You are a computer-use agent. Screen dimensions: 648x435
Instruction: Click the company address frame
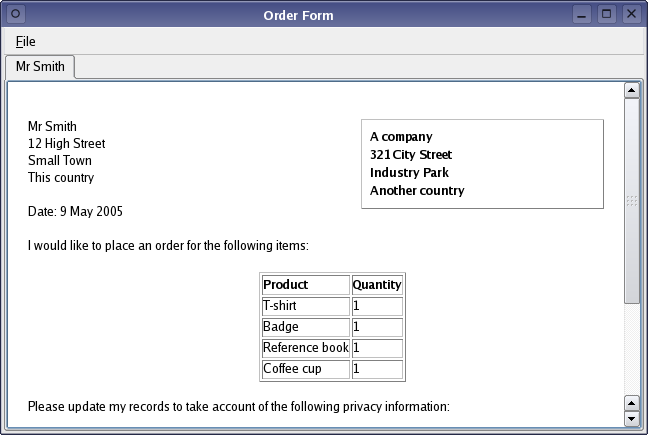[x=482, y=164]
